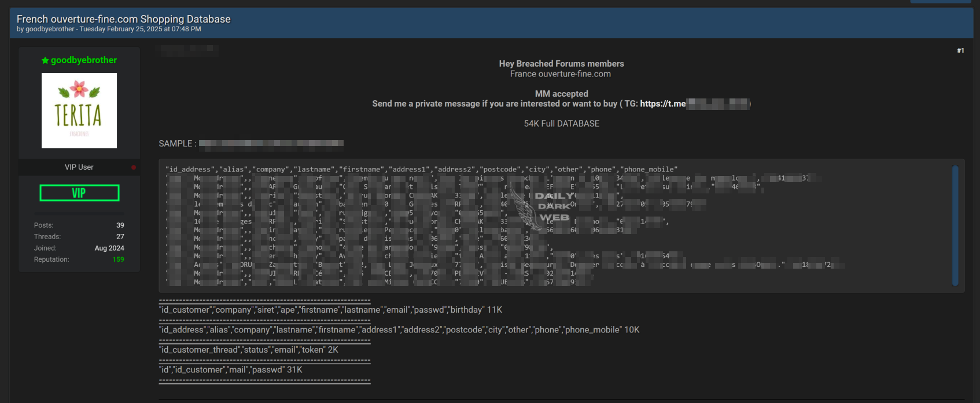
Task: Click the code block vertical scrollbar
Action: pyautogui.click(x=955, y=225)
